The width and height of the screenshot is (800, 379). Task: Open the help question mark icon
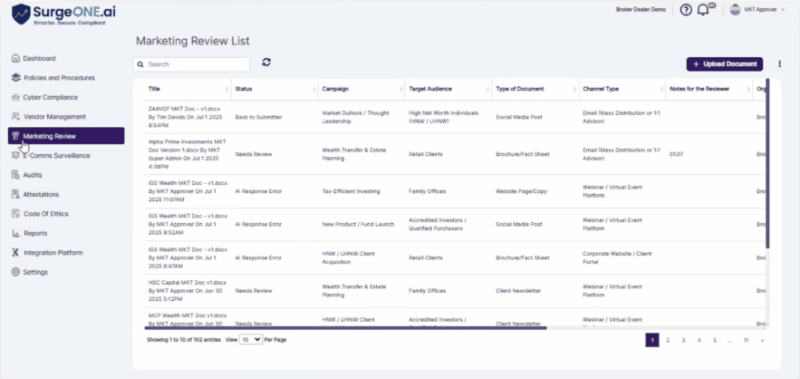[x=686, y=10]
